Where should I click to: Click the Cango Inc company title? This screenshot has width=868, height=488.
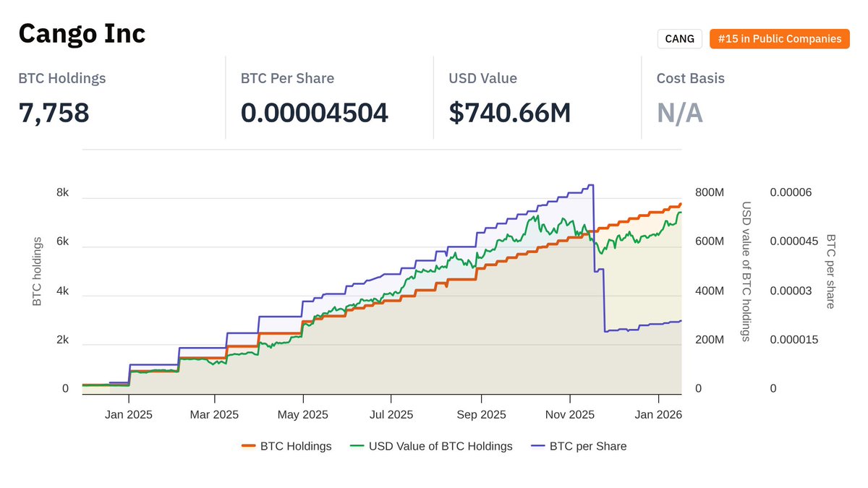pyautogui.click(x=81, y=33)
